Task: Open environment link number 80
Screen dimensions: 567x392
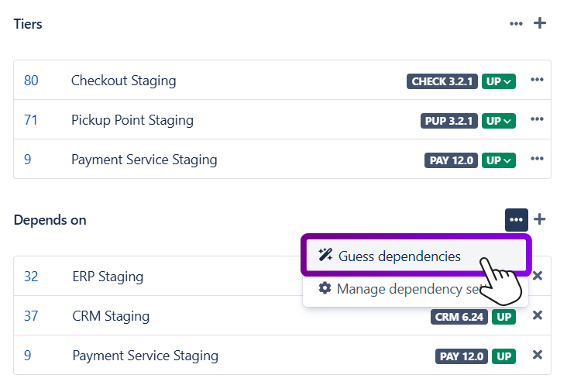Action: [31, 81]
